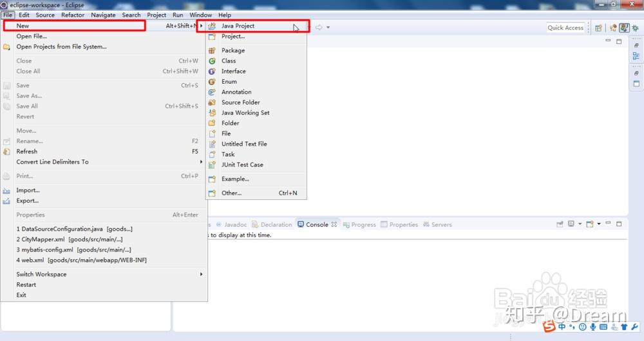The image size is (644, 341).
Task: Click the Annotation icon in submenu
Action: pyautogui.click(x=212, y=92)
